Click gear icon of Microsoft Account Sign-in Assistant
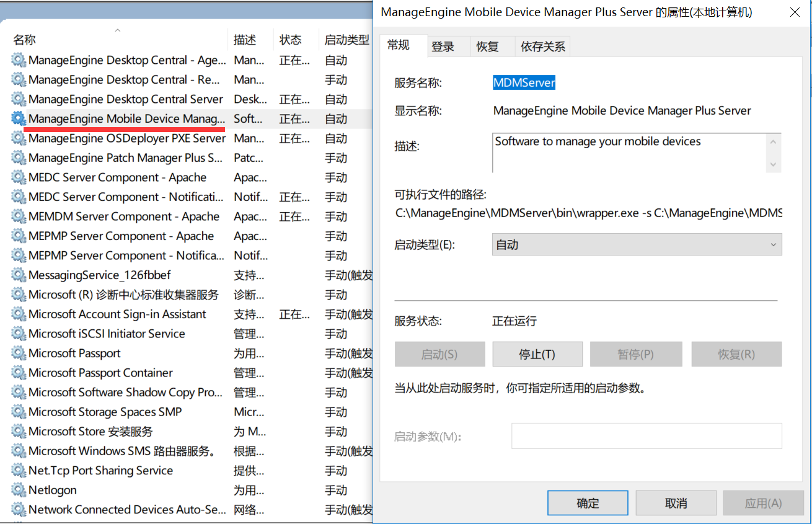The width and height of the screenshot is (812, 524). tap(19, 314)
